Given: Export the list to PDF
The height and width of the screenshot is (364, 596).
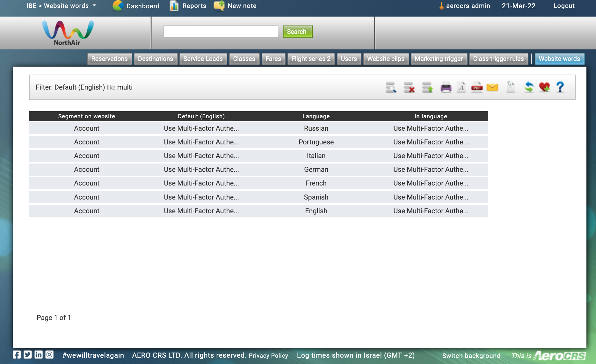Looking at the screenshot, I should 477,87.
